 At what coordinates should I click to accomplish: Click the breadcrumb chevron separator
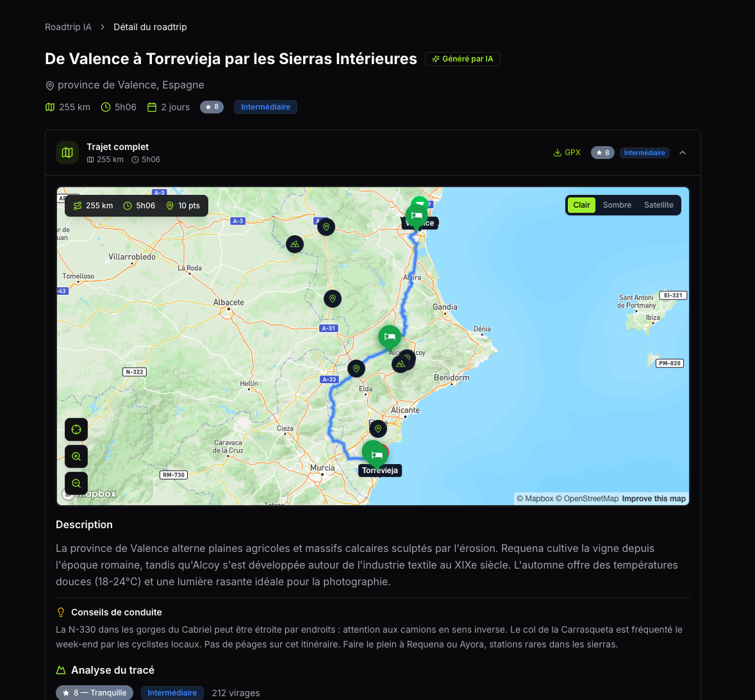[103, 27]
